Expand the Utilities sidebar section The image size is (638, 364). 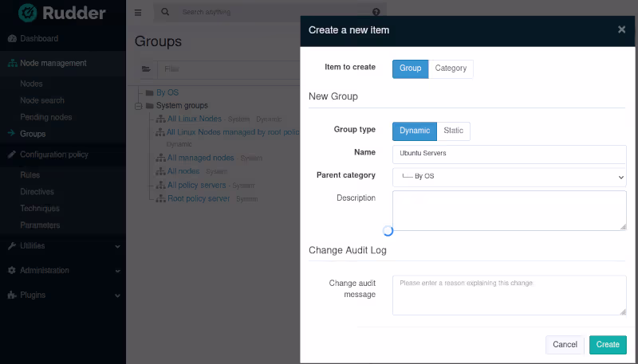tap(62, 246)
